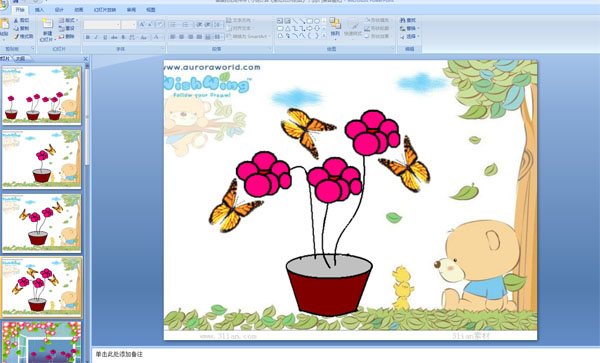Select the Format Painter brush
Screen dimensions: 600x363
tap(16, 36)
